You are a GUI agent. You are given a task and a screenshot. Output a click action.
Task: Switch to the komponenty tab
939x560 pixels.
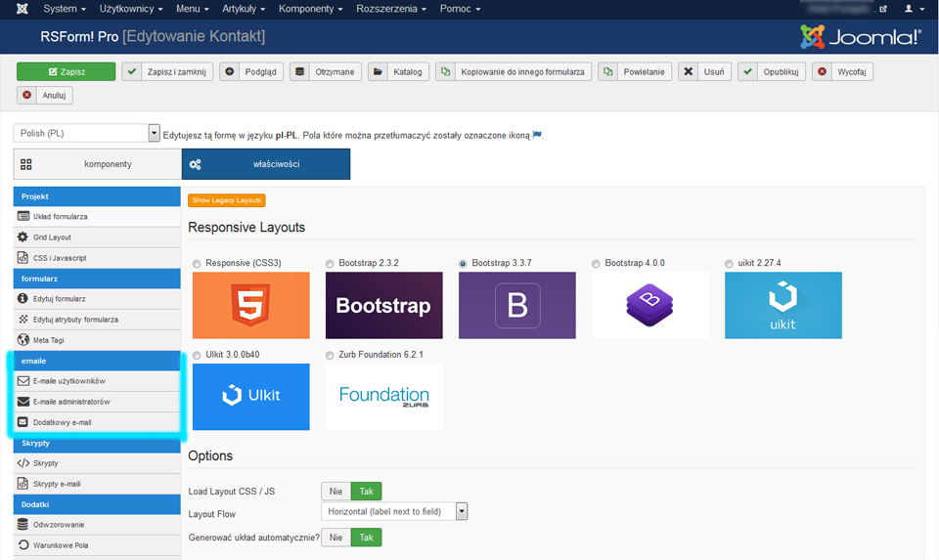[98, 164]
